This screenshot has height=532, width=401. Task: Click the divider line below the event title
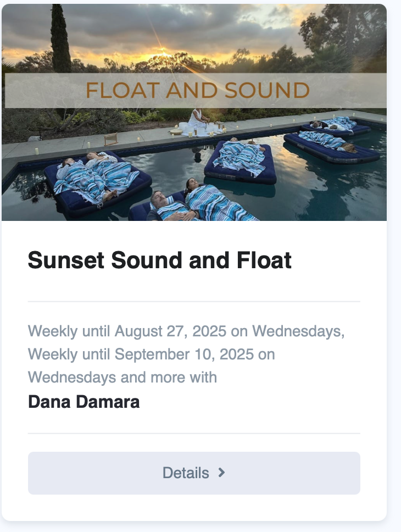click(194, 301)
